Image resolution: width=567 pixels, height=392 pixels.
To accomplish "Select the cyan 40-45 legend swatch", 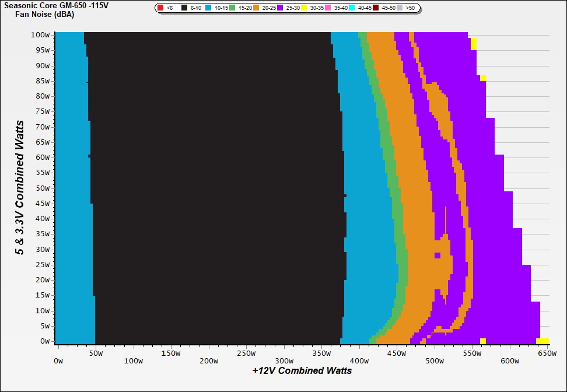I will (x=352, y=8).
